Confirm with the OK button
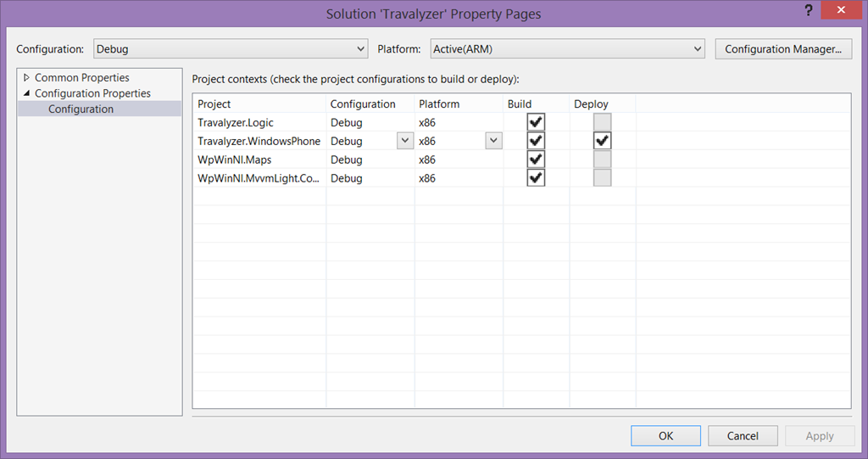The width and height of the screenshot is (868, 459). (666, 436)
